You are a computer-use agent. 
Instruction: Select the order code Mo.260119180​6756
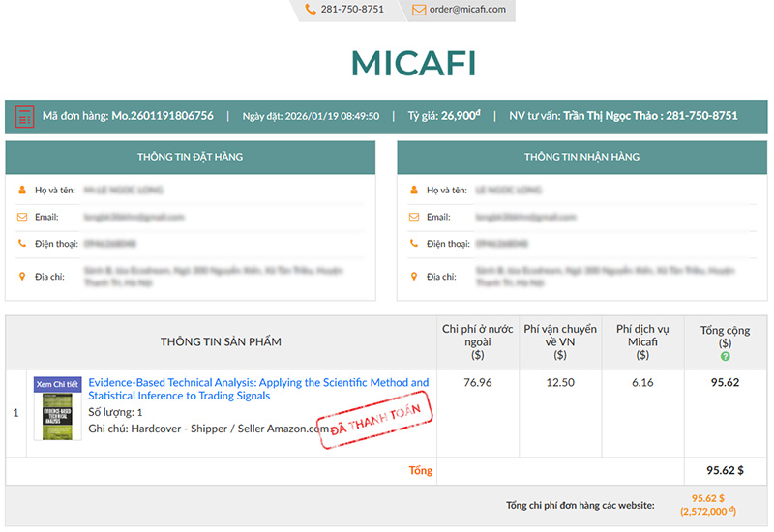(163, 116)
